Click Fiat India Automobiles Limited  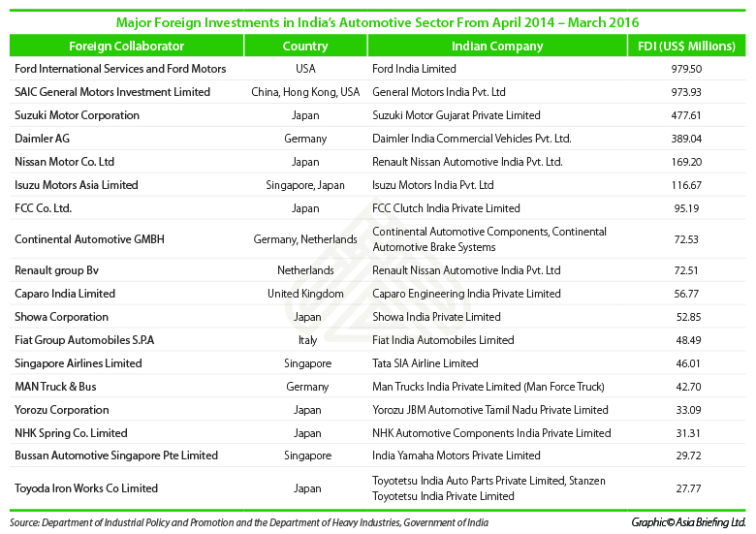pos(443,340)
